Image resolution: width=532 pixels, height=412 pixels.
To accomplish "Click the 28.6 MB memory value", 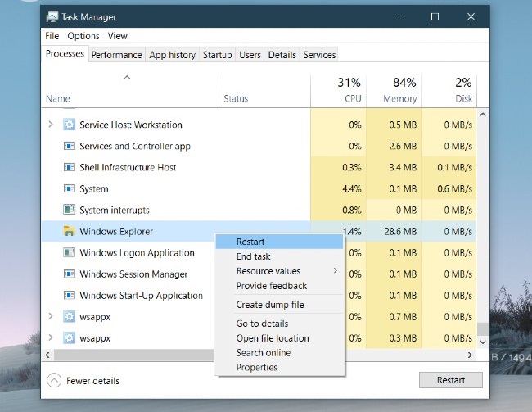I will (400, 231).
